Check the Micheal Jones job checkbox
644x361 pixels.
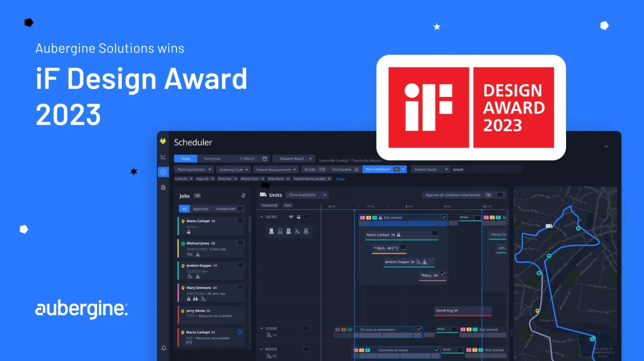240,242
